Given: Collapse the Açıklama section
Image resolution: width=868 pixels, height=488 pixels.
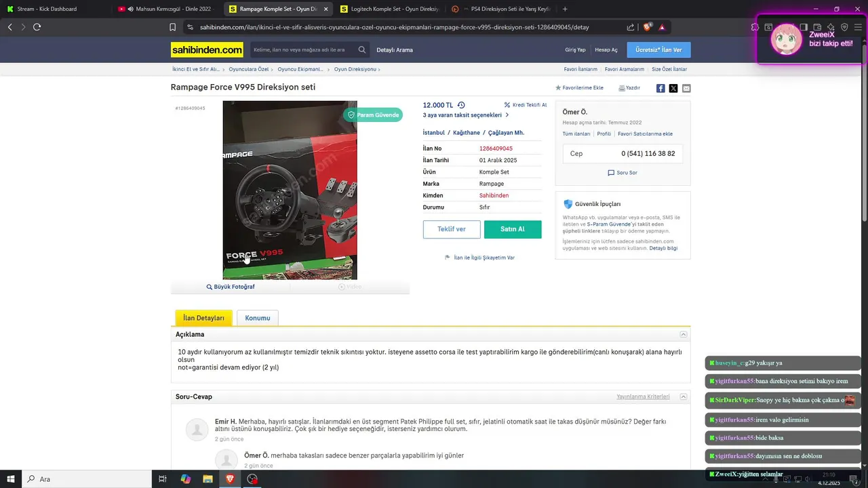Looking at the screenshot, I should point(684,334).
